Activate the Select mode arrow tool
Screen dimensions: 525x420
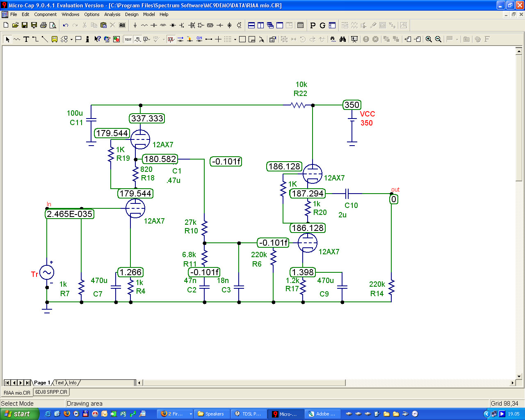point(7,39)
